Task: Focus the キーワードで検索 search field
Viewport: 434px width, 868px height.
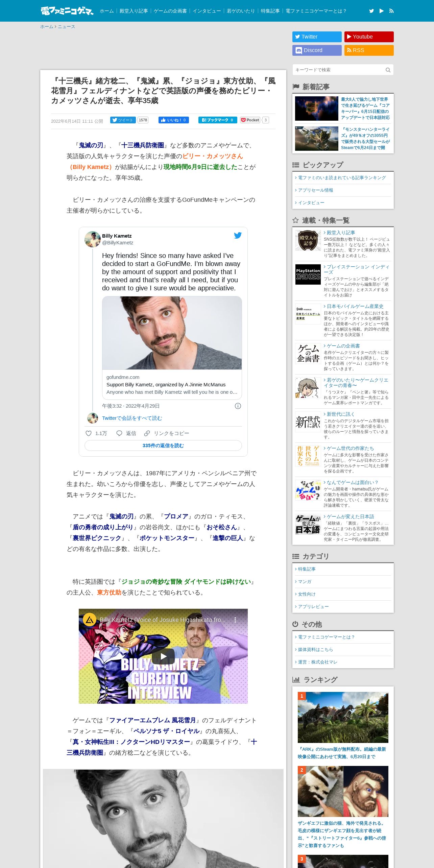Action: click(339, 70)
